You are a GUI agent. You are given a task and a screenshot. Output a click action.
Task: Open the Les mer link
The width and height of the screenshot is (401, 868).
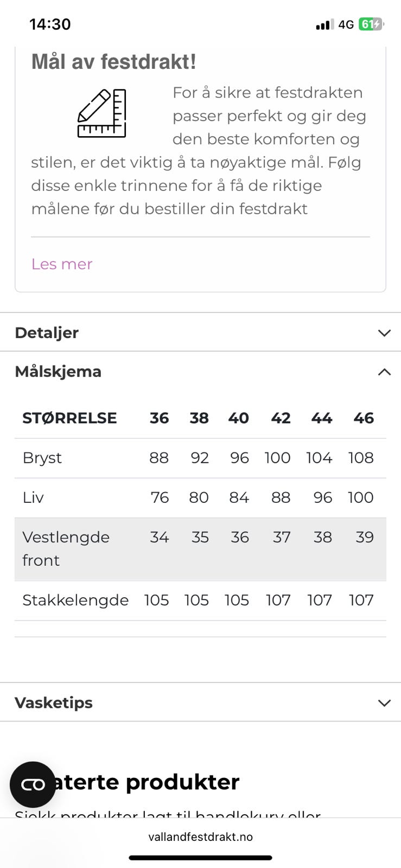coord(62,264)
